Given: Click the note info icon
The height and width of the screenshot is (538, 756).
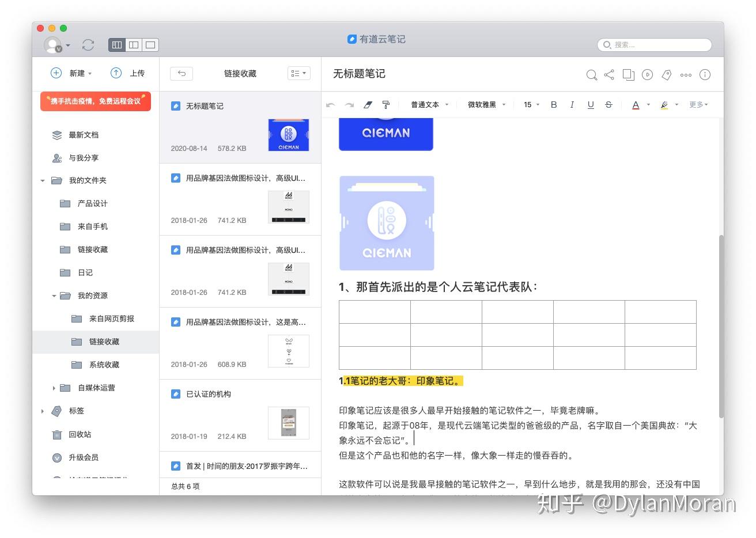Looking at the screenshot, I should (x=705, y=75).
